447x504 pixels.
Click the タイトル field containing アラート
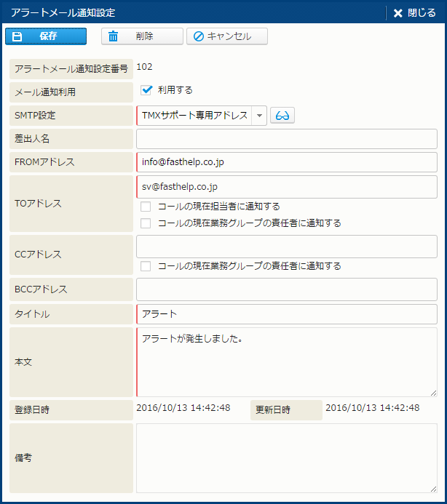(286, 314)
